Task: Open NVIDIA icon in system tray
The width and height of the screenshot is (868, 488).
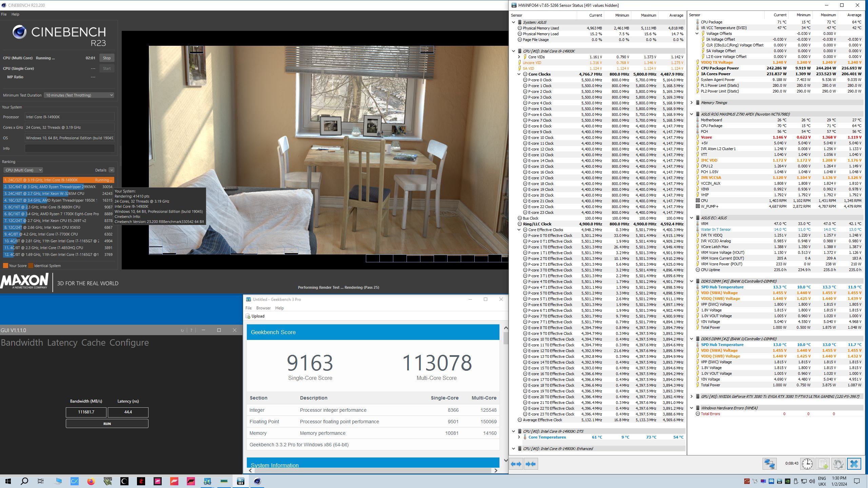Action: [788, 481]
